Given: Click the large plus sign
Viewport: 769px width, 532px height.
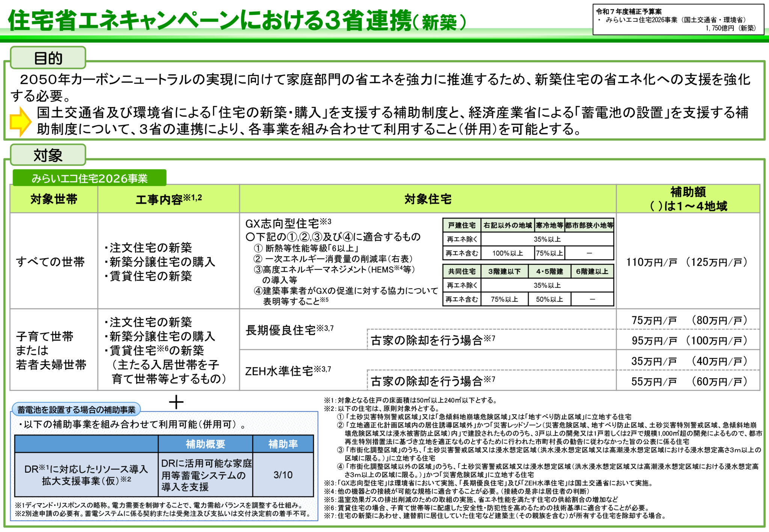Looking at the screenshot, I should coord(176,402).
